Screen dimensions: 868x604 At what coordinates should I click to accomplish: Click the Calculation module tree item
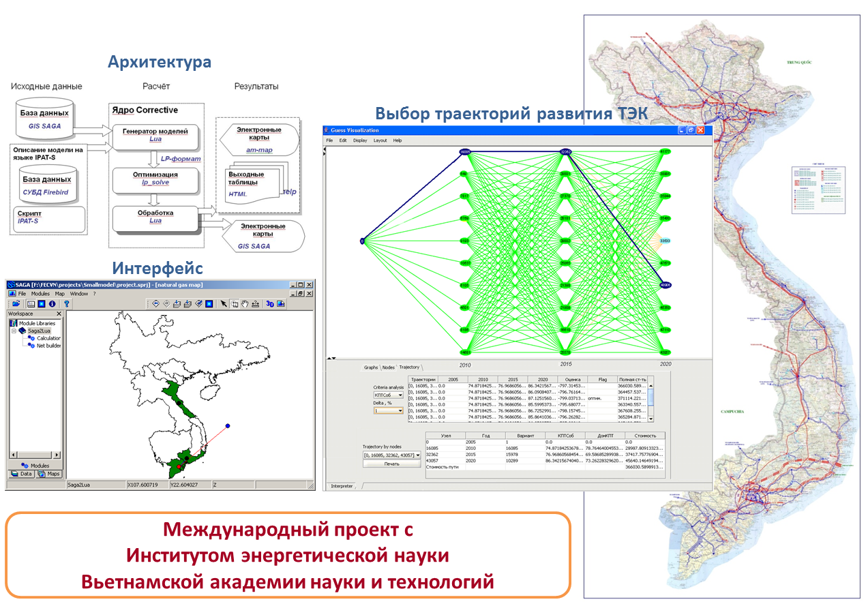click(48, 338)
